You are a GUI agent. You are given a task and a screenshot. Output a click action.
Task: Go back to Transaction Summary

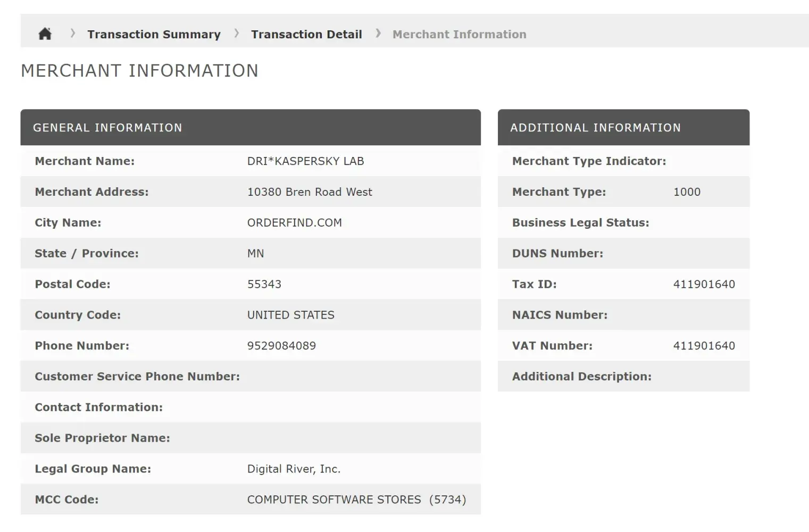pyautogui.click(x=154, y=34)
